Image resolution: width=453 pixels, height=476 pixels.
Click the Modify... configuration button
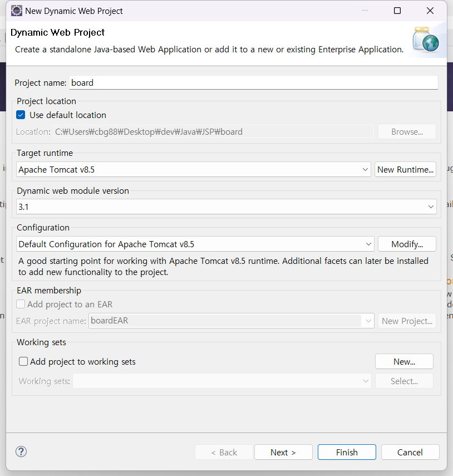pyautogui.click(x=407, y=244)
